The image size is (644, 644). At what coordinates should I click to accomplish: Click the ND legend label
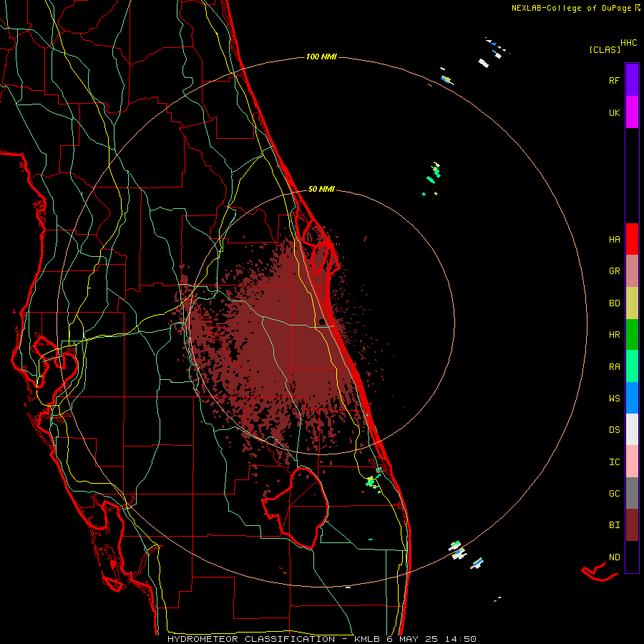pos(614,557)
